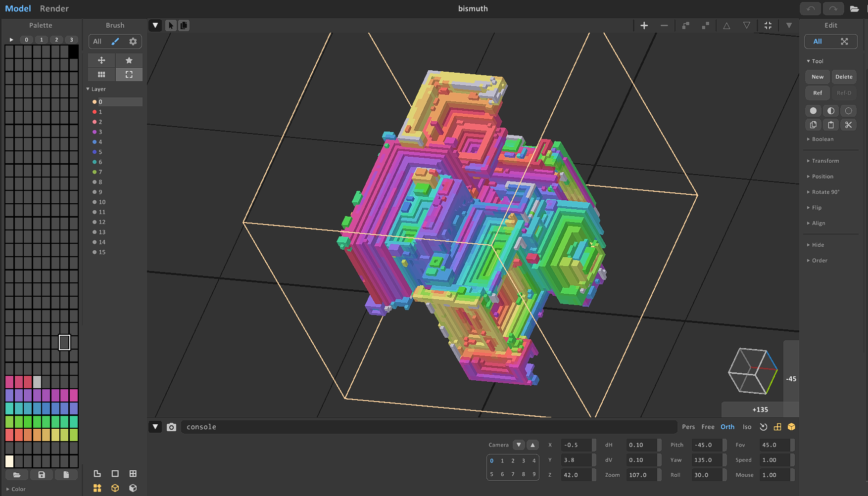The image size is (868, 496).
Task: Click the New object button
Action: pyautogui.click(x=818, y=77)
